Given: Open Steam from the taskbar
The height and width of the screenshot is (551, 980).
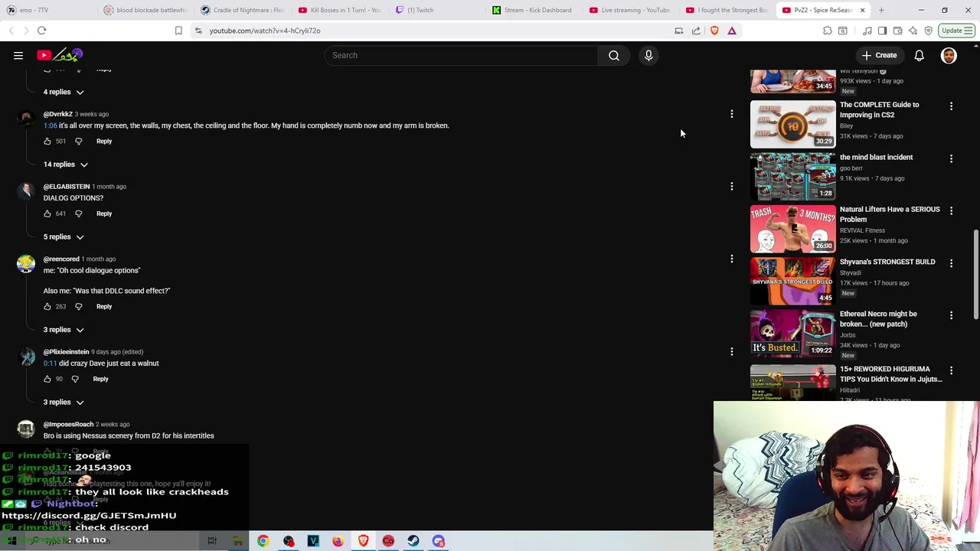Looking at the screenshot, I should (413, 541).
